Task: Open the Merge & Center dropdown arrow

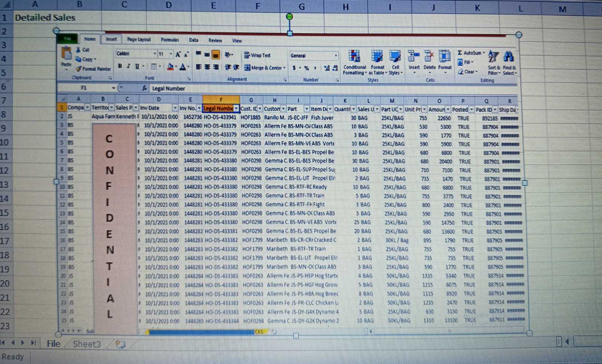Action: [284, 68]
